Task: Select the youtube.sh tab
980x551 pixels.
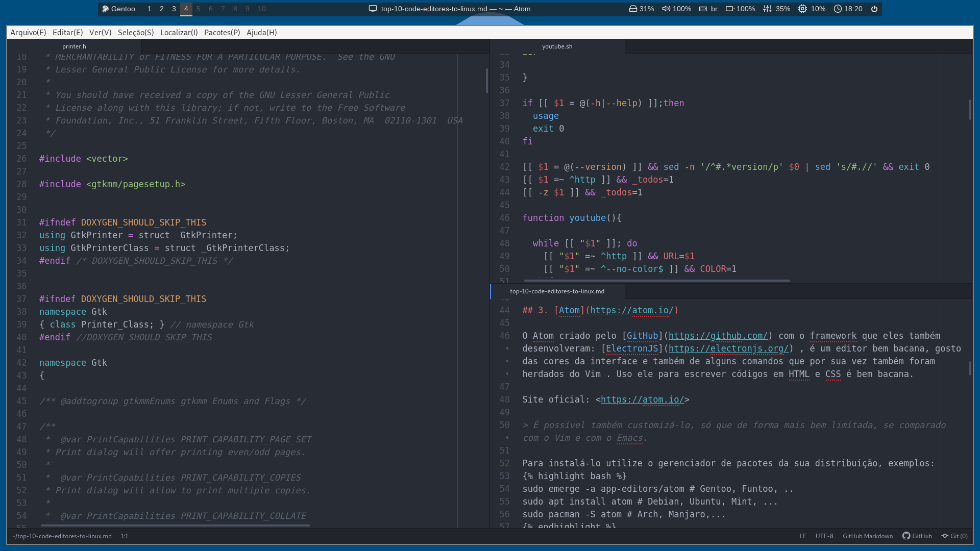Action: pyautogui.click(x=557, y=46)
